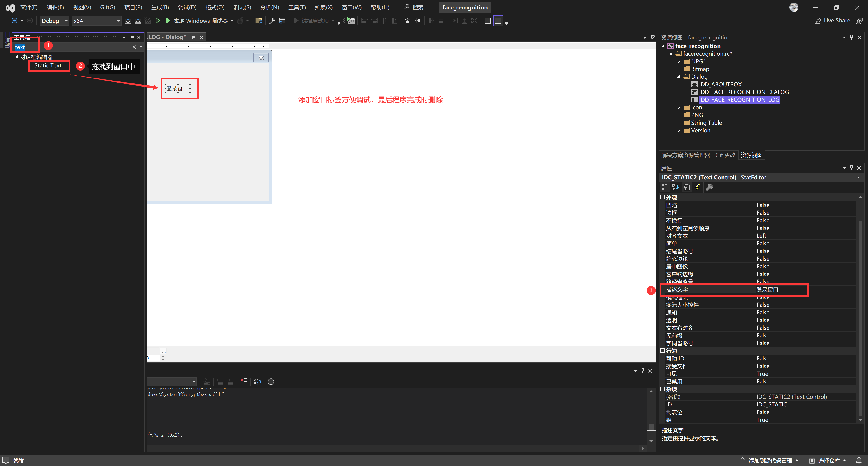Open the 生成(B) build menu
Image resolution: width=868 pixels, height=466 pixels.
[160, 7]
